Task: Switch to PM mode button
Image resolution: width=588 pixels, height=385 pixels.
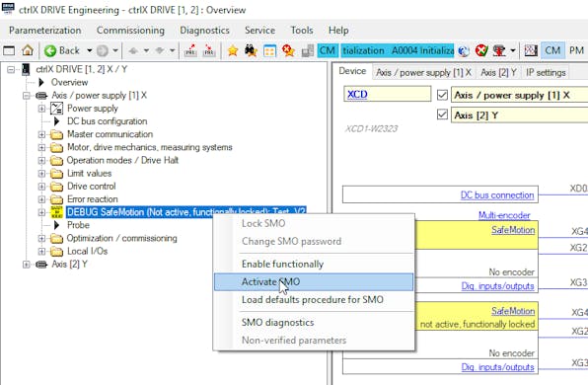Action: [x=576, y=50]
